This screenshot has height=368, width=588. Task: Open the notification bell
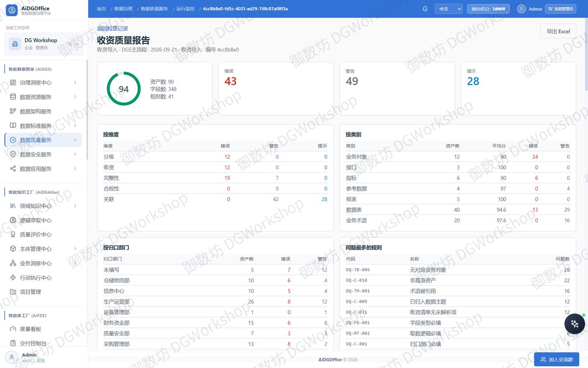[x=425, y=9]
